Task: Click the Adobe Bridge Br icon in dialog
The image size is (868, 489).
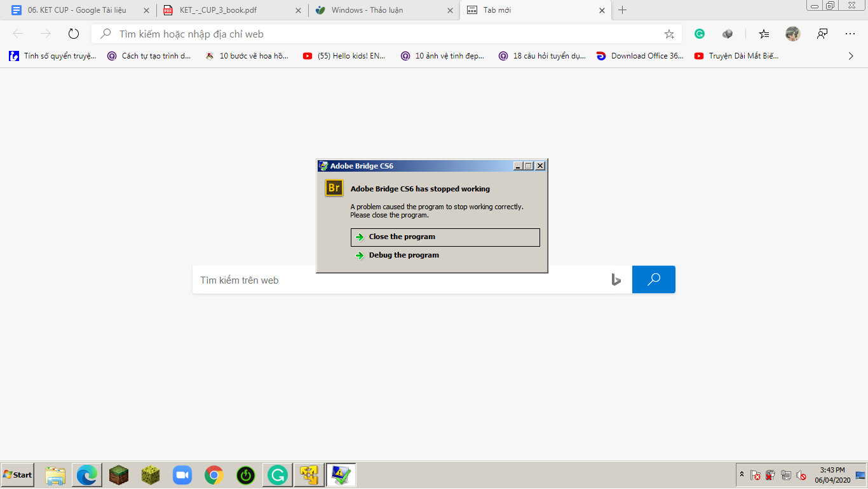Action: point(334,188)
